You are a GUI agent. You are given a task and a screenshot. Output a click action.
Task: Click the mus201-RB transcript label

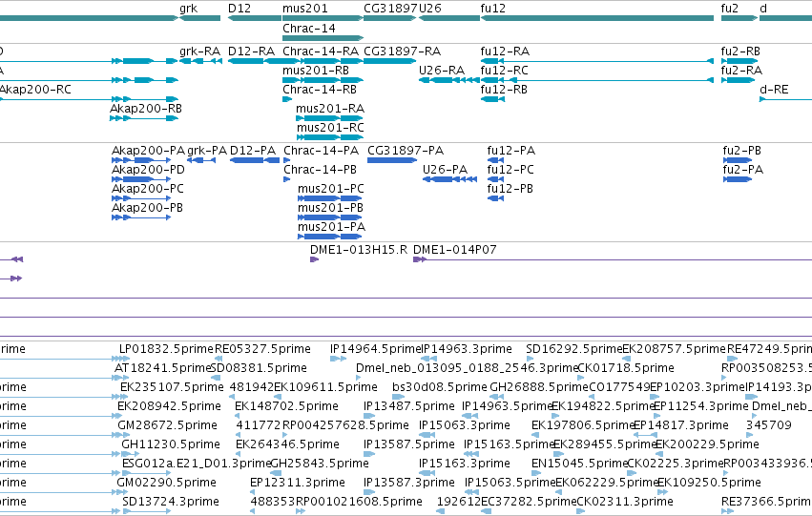316,71
